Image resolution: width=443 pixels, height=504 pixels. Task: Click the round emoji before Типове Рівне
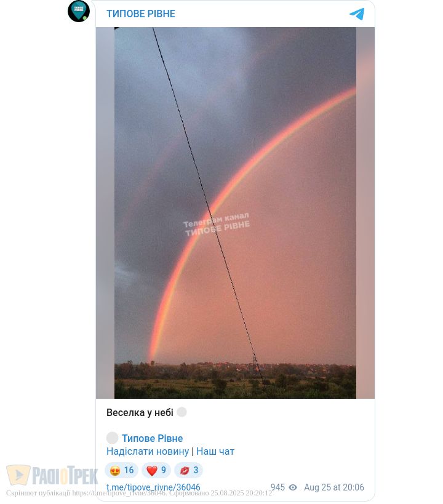point(112,438)
